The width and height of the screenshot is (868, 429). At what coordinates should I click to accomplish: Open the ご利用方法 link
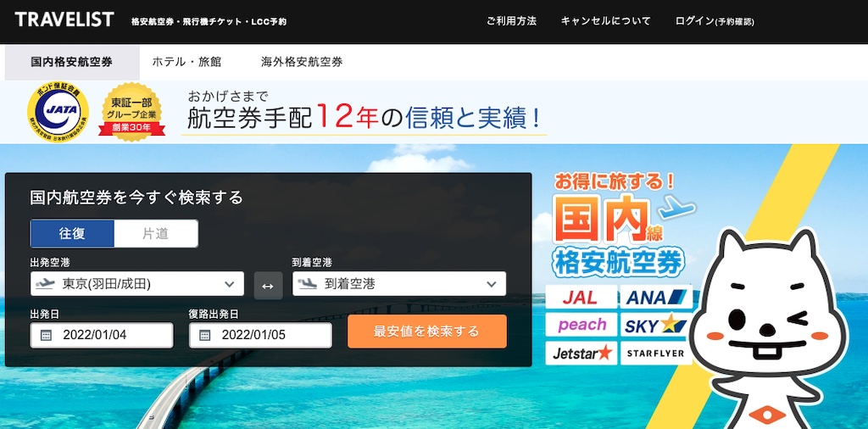coord(511,21)
